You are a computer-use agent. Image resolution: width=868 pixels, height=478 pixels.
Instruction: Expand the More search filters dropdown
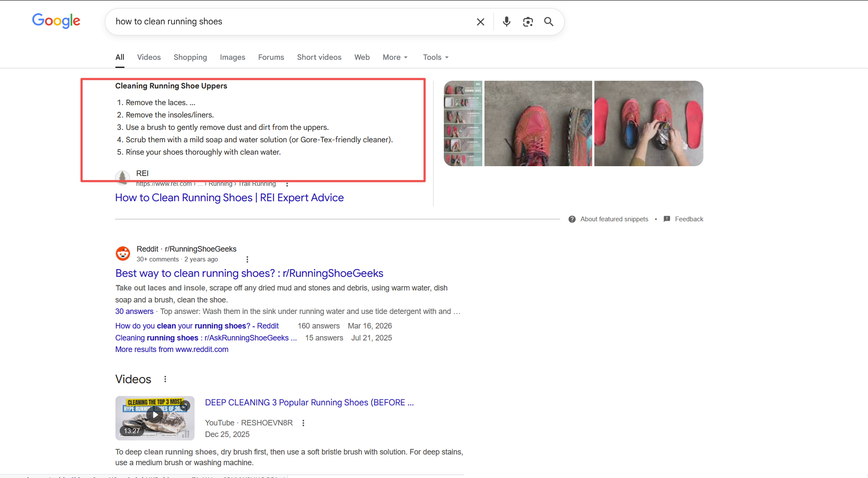tap(395, 57)
